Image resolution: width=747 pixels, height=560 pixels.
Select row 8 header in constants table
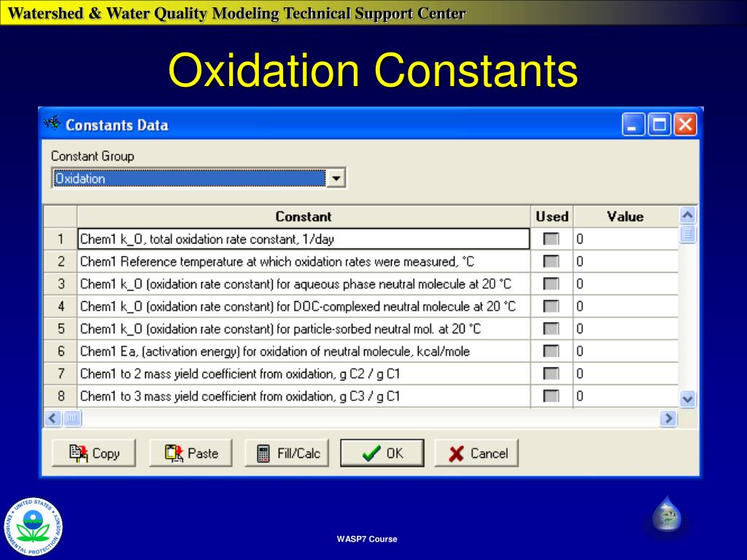61,396
